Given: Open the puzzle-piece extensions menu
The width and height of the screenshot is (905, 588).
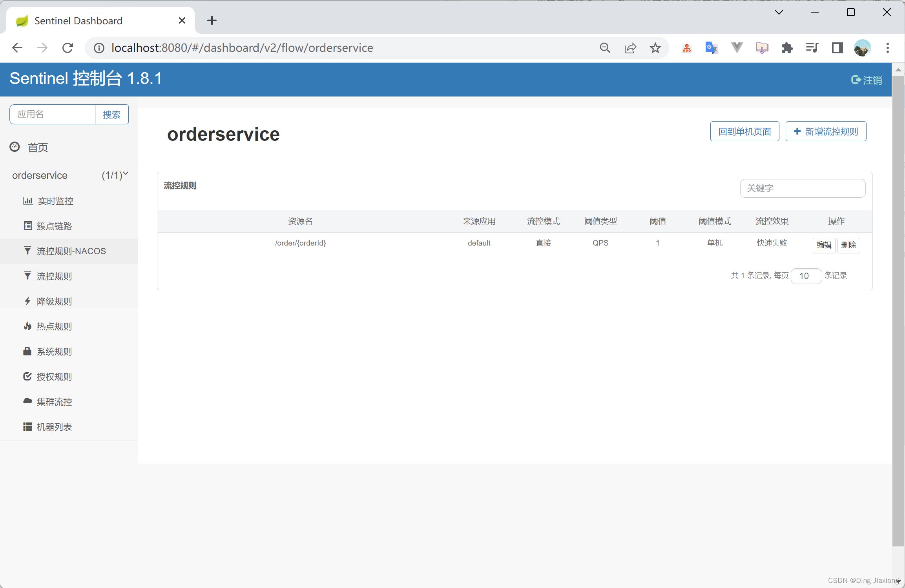Looking at the screenshot, I should point(787,48).
